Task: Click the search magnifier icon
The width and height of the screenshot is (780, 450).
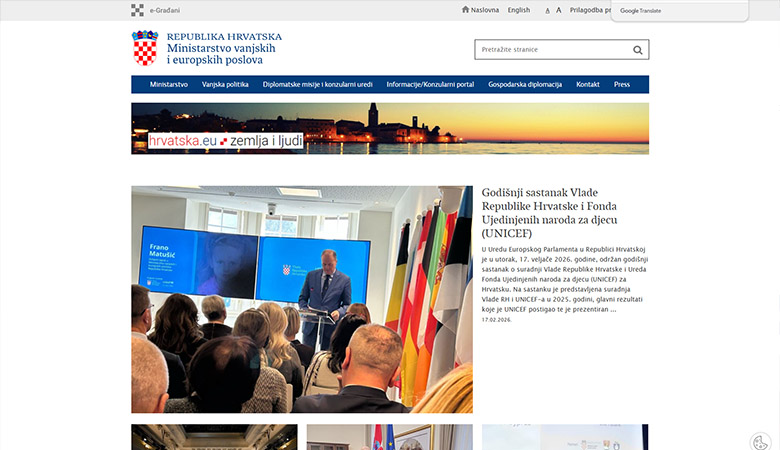Action: 638,50
